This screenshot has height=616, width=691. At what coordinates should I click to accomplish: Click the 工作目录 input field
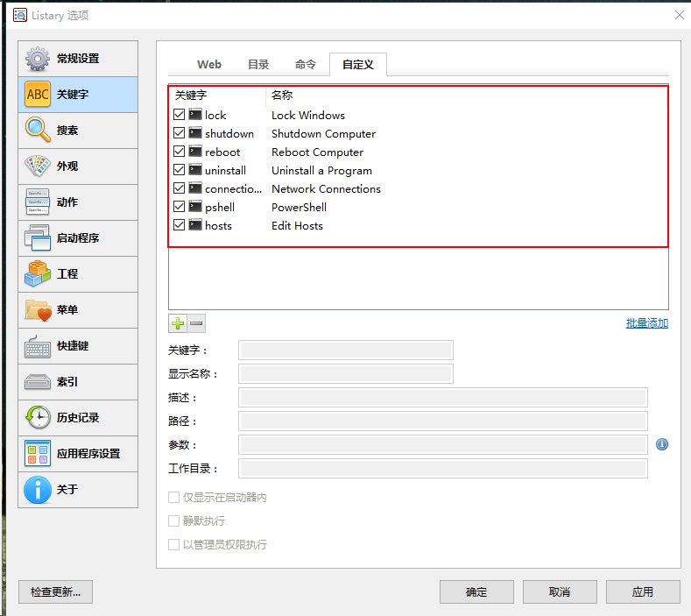coord(443,468)
